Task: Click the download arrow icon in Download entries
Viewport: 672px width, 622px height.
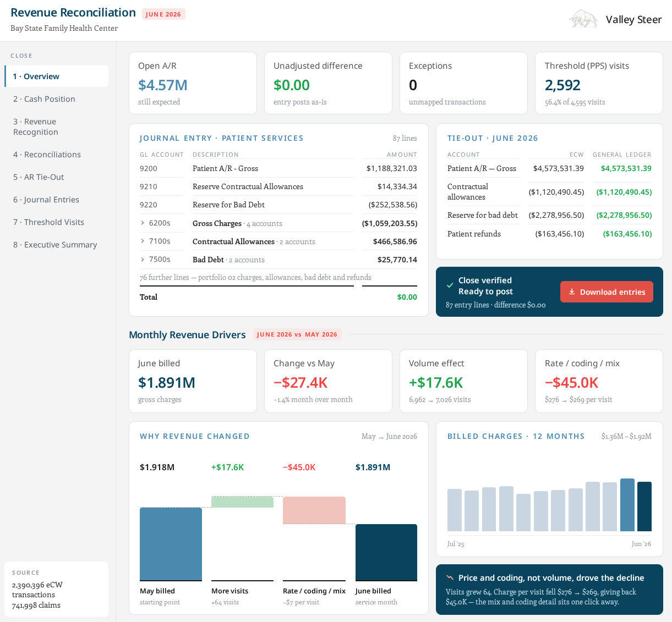Action: click(572, 292)
